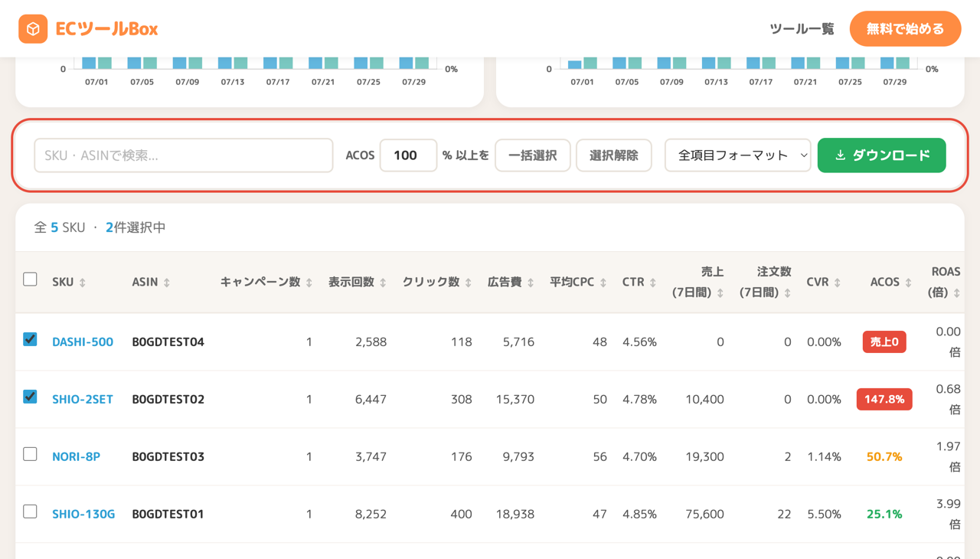980x559 pixels.
Task: Open the ツール一覧 menu item
Action: [x=802, y=29]
